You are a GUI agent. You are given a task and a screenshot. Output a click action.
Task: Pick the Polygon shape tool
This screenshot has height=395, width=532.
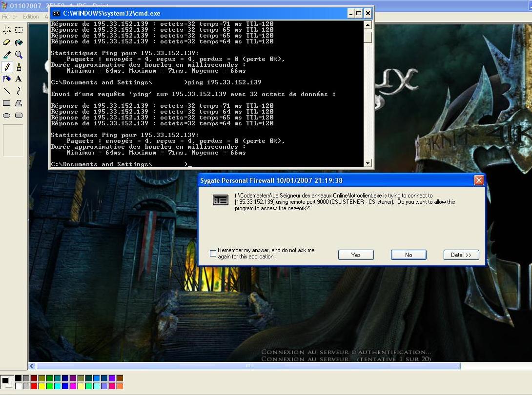click(x=19, y=103)
